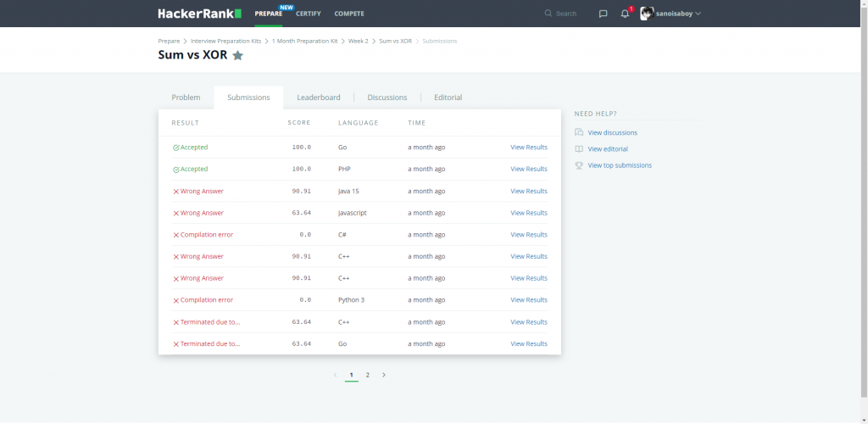The width and height of the screenshot is (868, 424).
Task: Open the Certify menu item
Action: 309,14
